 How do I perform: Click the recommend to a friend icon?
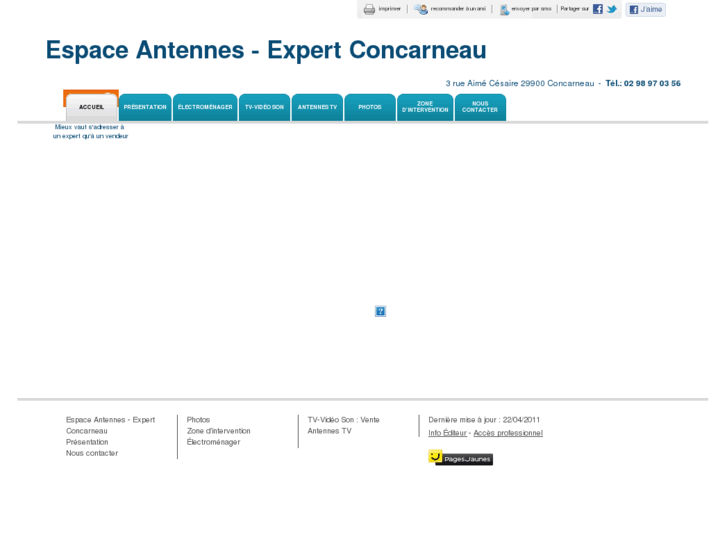click(x=421, y=9)
